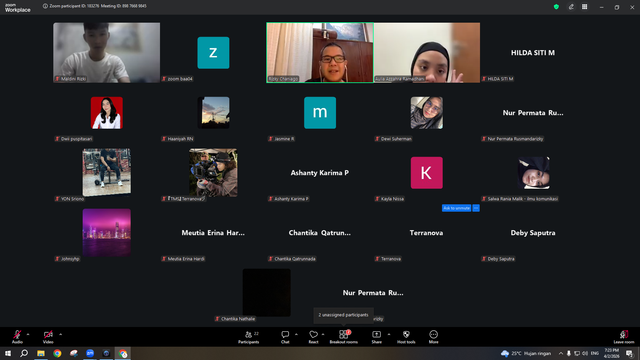
Task: Click the teal 'm' avatar of Jasmine R
Action: coord(320,113)
